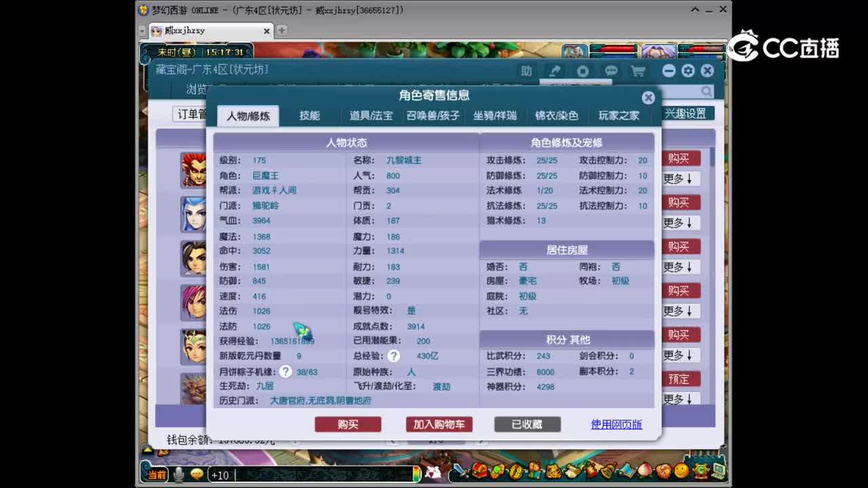Click the help question mark beside 总经验

[394, 356]
